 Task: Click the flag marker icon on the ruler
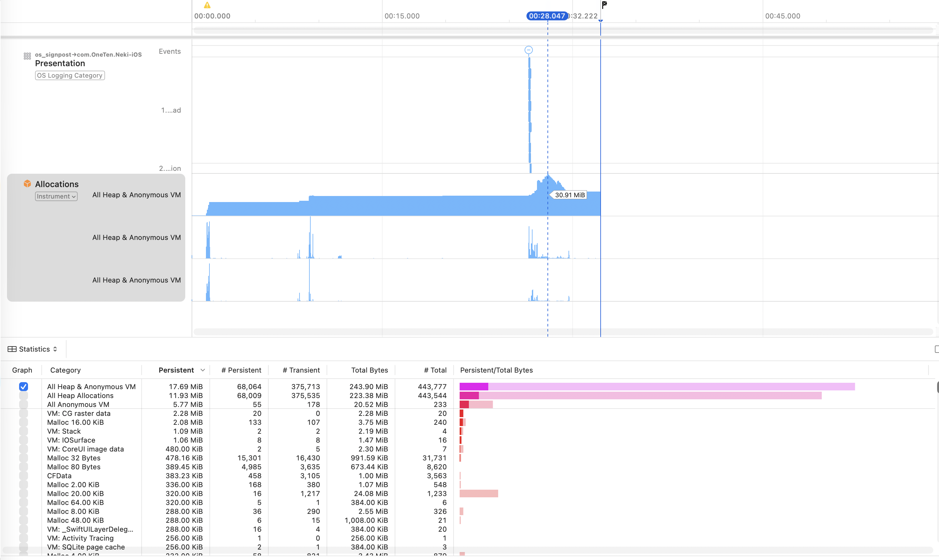tap(604, 4)
